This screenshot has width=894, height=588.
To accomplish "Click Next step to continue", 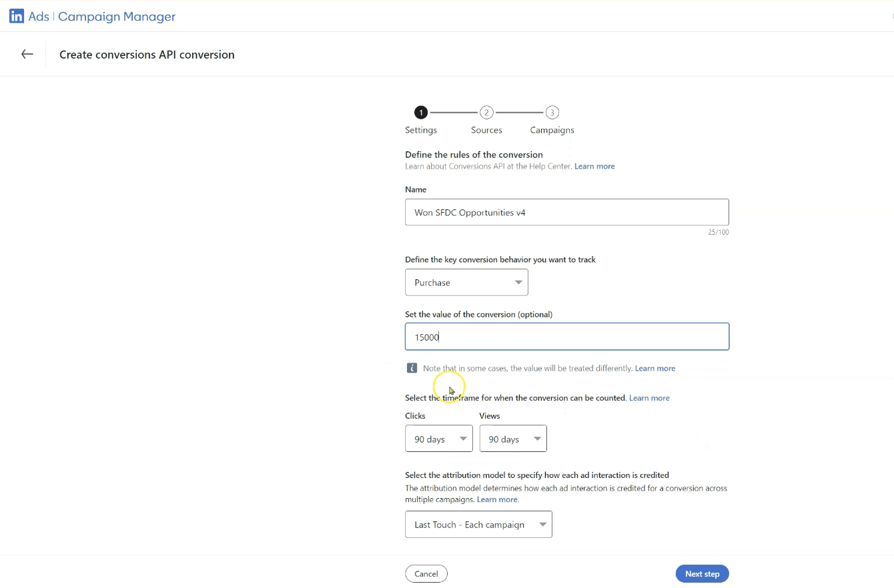I will coord(702,573).
